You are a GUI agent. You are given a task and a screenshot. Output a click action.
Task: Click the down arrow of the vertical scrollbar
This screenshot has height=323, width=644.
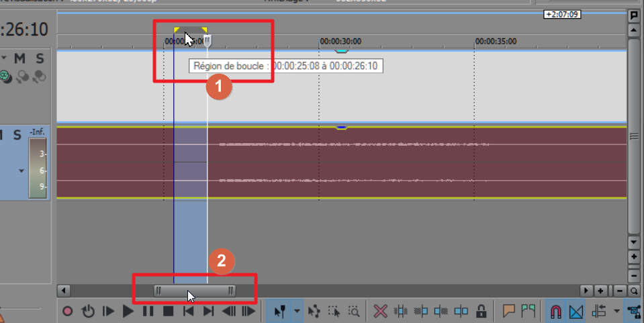[634, 242]
